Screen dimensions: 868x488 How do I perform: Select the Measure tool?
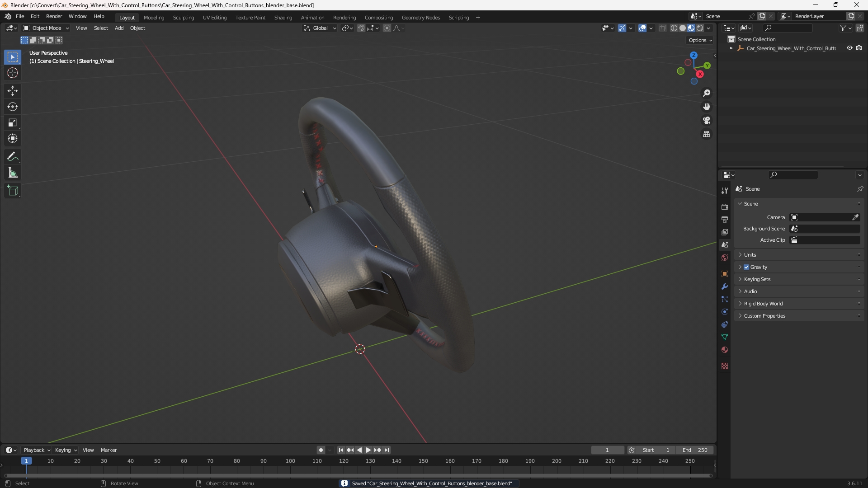click(x=13, y=173)
